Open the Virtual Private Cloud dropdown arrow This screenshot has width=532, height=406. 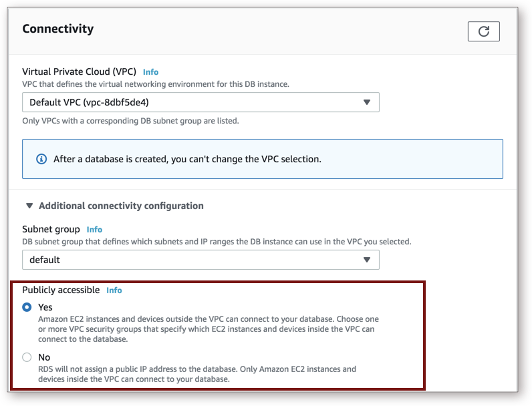(367, 102)
